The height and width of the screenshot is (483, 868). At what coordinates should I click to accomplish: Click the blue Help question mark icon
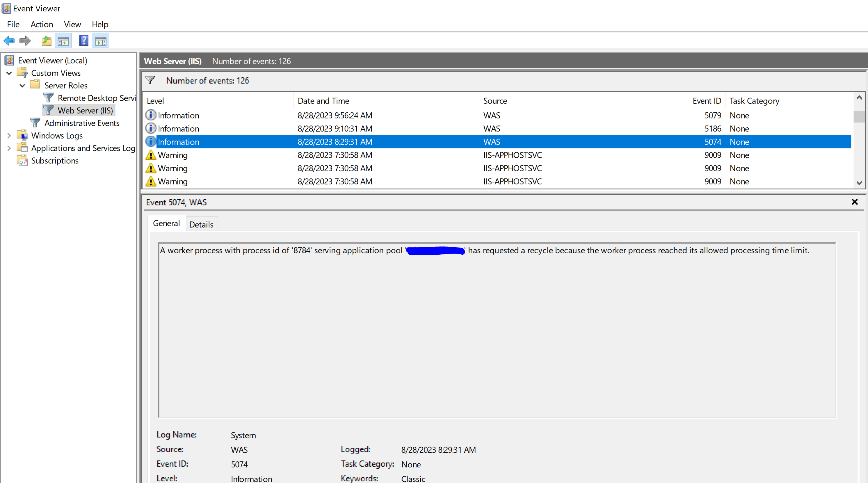click(x=83, y=41)
